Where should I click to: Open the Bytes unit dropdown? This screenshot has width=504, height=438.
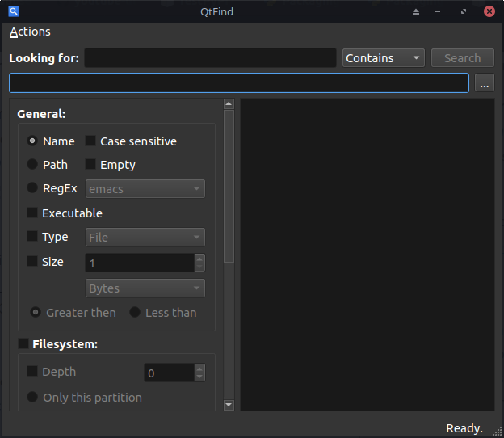145,288
